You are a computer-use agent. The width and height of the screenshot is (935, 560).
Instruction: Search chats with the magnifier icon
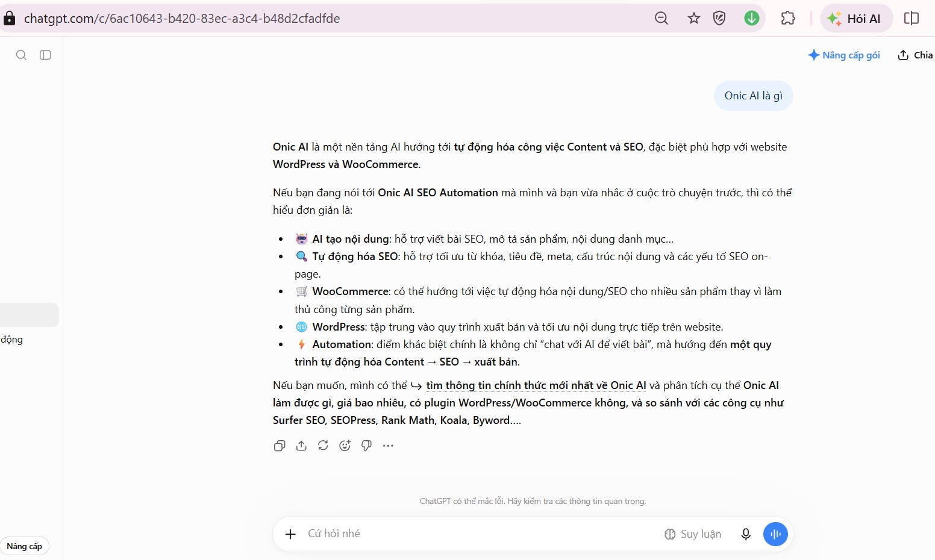pyautogui.click(x=21, y=55)
